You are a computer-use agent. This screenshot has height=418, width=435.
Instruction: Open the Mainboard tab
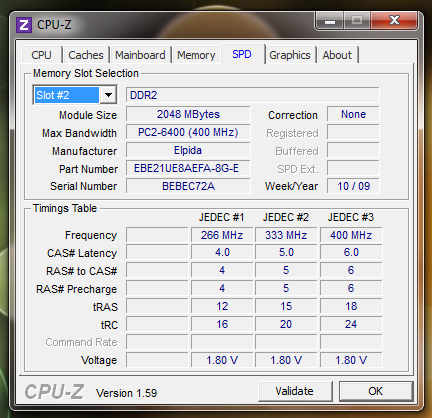tap(140, 55)
